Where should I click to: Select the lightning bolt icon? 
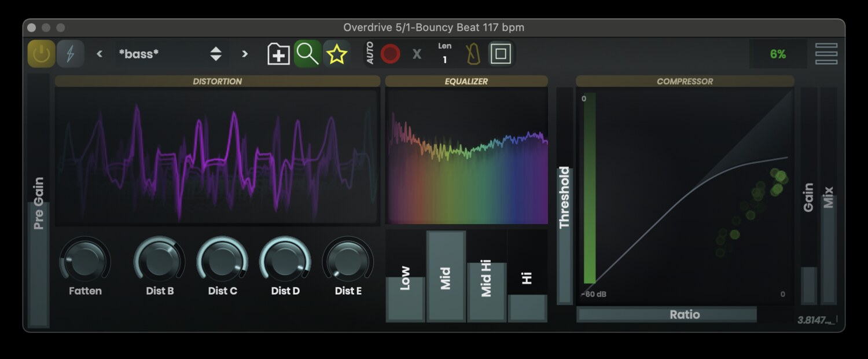[71, 53]
